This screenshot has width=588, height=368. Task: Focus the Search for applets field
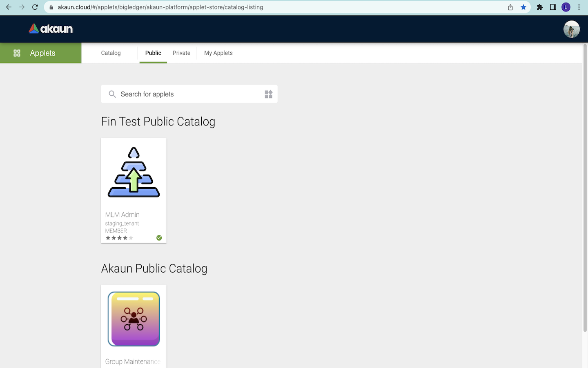(189, 94)
